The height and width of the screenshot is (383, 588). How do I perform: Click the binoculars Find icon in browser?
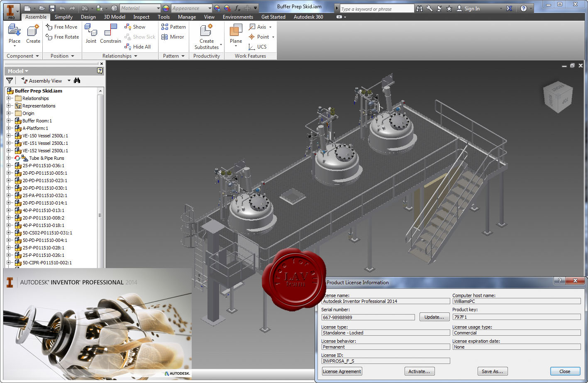coord(77,81)
